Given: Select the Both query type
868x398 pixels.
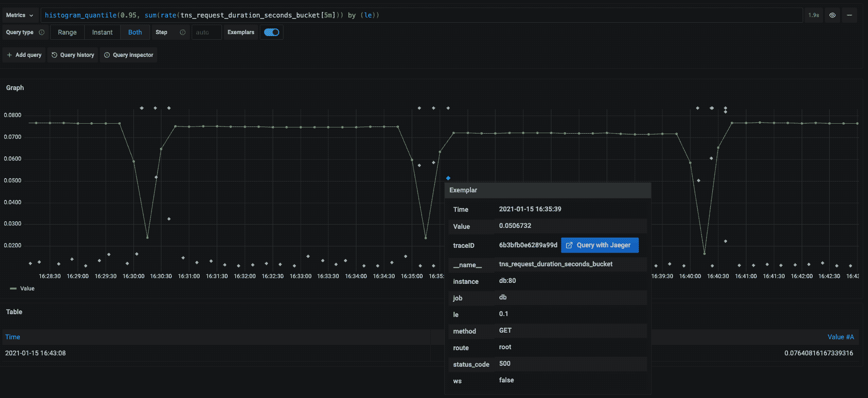Looking at the screenshot, I should coord(135,32).
